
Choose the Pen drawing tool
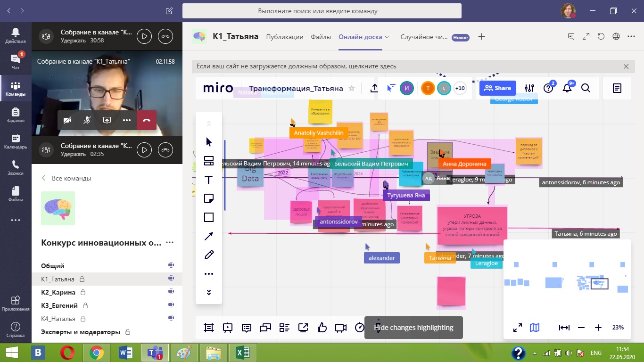(209, 255)
